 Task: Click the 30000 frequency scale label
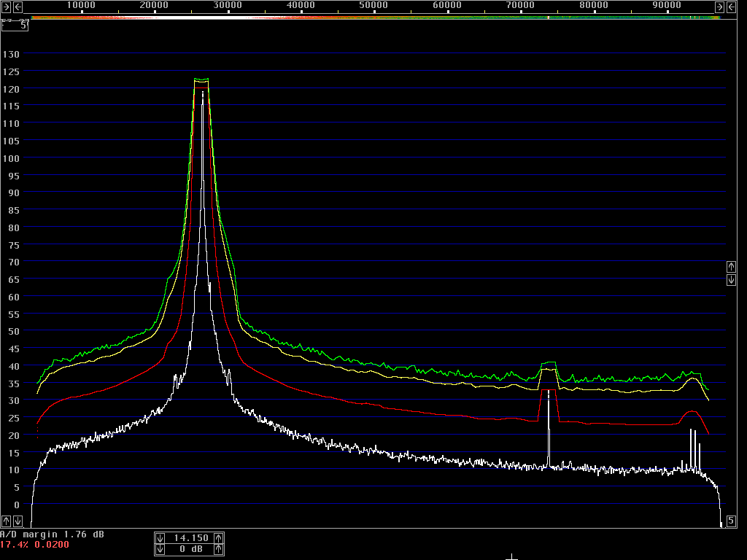(228, 5)
